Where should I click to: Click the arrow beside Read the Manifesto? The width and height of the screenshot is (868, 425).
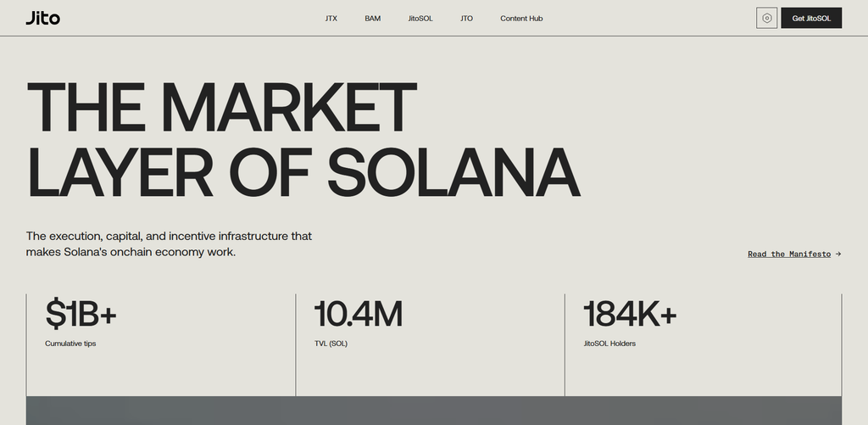[x=838, y=254]
